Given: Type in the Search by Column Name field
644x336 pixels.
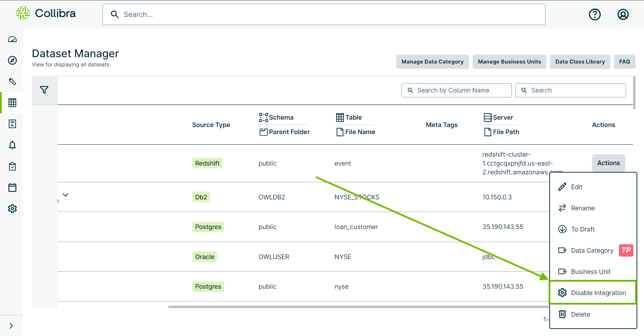Looking at the screenshot, I should [456, 90].
